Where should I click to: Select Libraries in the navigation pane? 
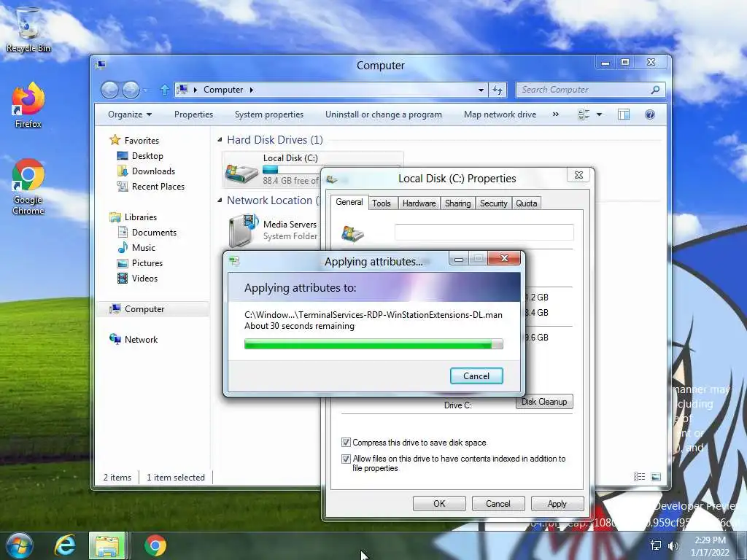[x=133, y=217]
